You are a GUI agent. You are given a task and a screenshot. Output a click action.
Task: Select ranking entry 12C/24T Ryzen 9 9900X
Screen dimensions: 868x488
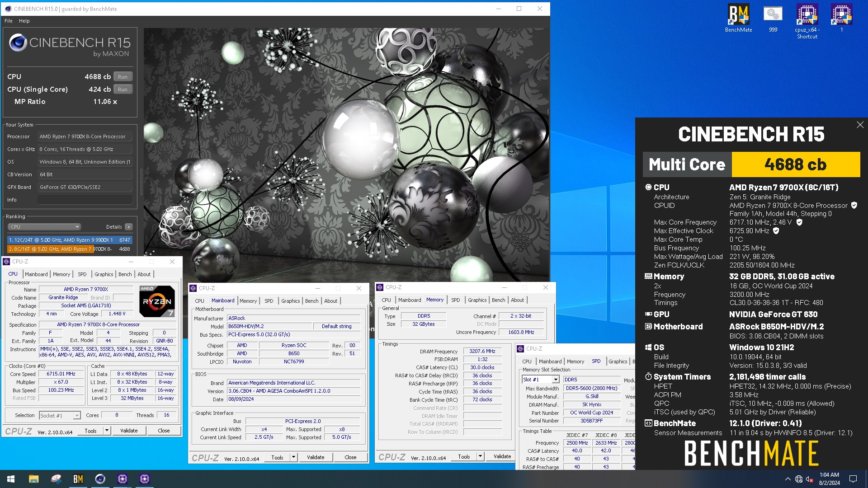(70, 240)
